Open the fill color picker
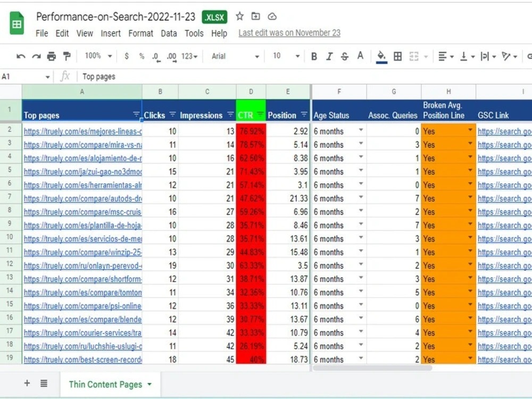The height and width of the screenshot is (399, 532). click(x=381, y=57)
